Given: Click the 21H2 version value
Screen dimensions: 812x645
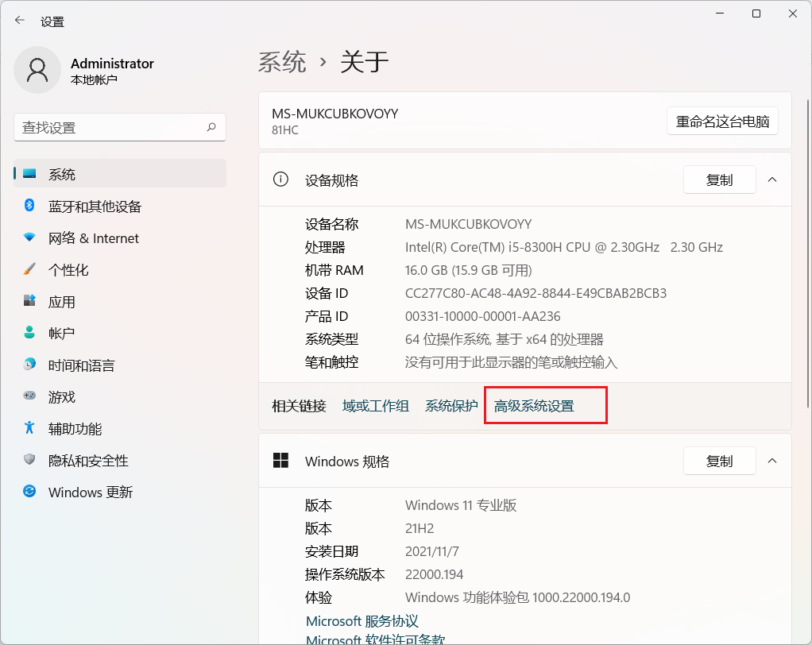Looking at the screenshot, I should coord(420,528).
